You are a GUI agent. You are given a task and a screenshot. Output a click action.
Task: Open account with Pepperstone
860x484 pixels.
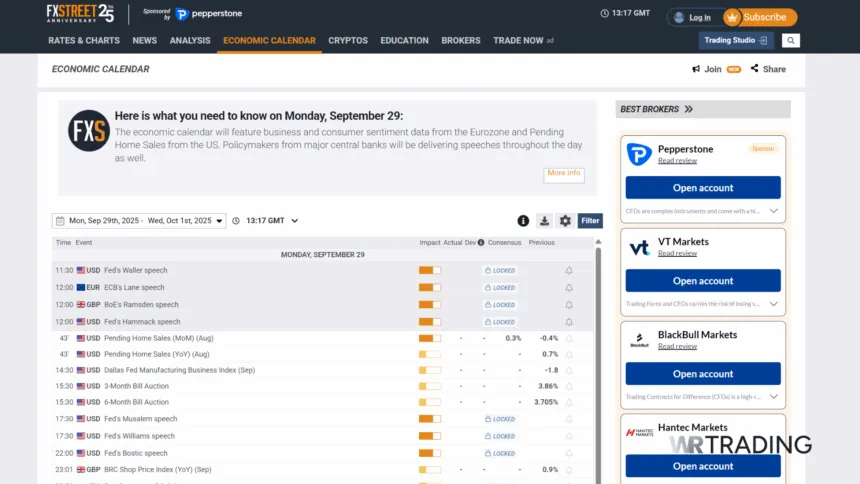point(703,188)
